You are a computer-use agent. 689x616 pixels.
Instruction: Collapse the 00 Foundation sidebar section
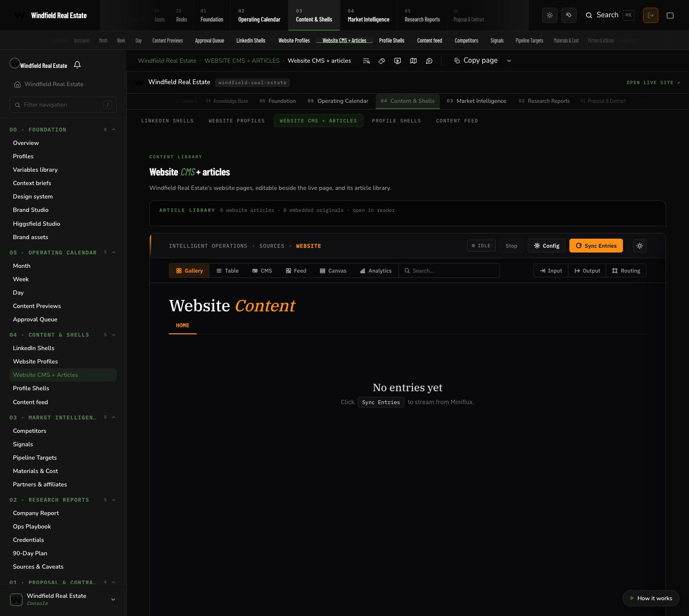coord(114,130)
